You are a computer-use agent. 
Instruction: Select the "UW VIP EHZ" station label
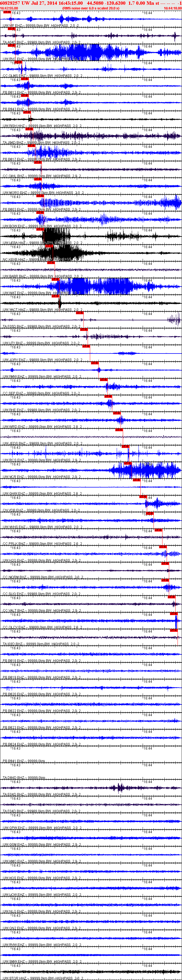click(x=13, y=26)
